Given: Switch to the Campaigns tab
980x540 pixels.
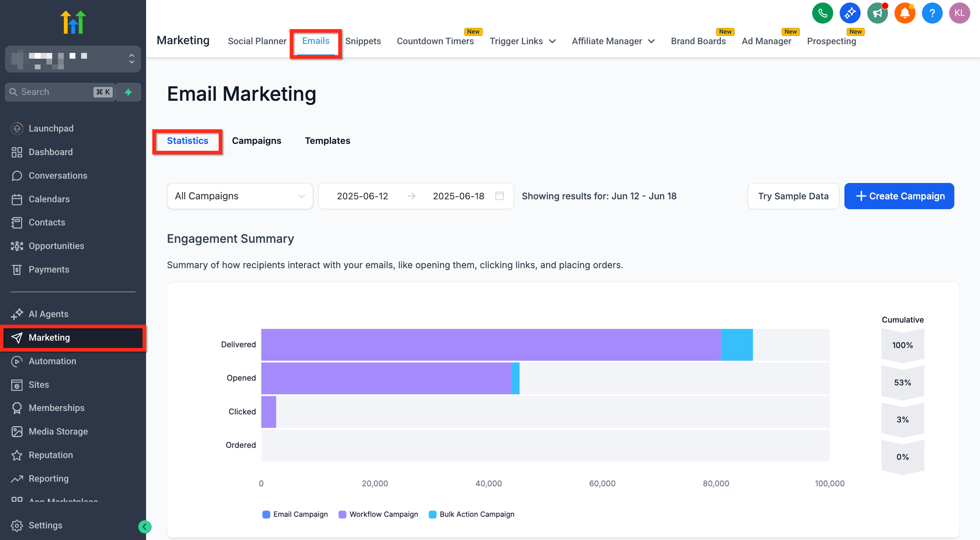Looking at the screenshot, I should (256, 141).
